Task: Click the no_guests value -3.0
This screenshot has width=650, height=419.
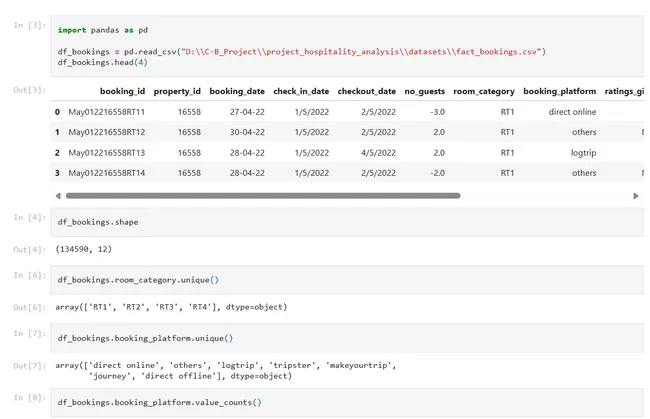Action: (437, 112)
